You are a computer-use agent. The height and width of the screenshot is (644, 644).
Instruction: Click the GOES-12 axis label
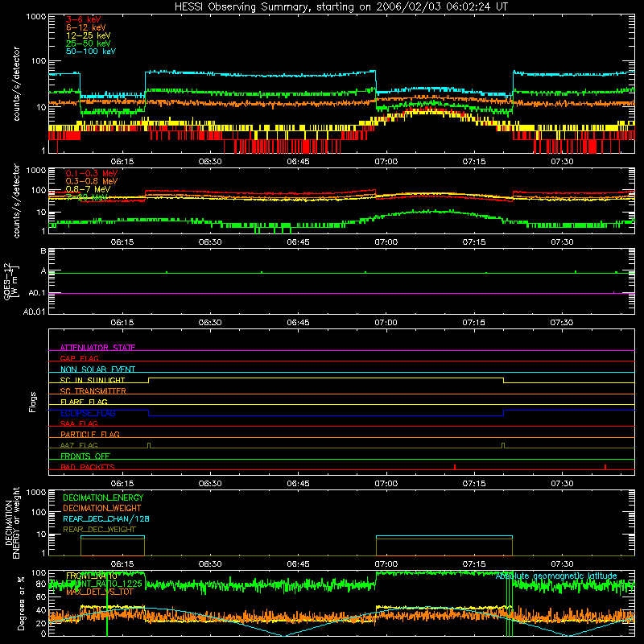coord(10,281)
